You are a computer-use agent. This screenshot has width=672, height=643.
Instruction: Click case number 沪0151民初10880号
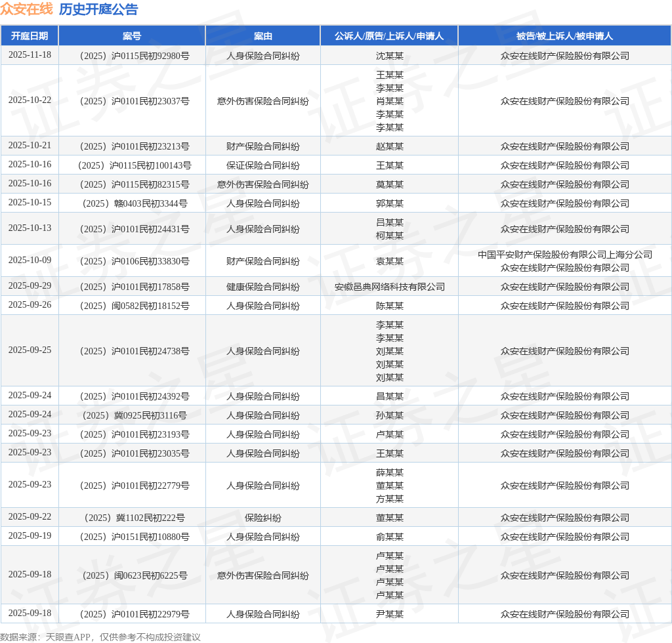click(x=135, y=537)
